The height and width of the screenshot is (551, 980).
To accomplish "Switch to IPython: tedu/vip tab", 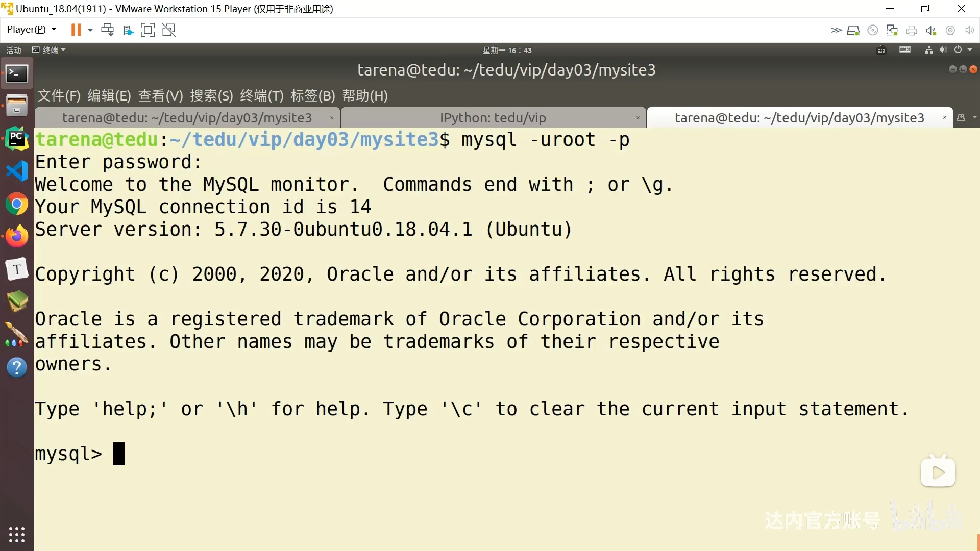I will click(x=493, y=118).
